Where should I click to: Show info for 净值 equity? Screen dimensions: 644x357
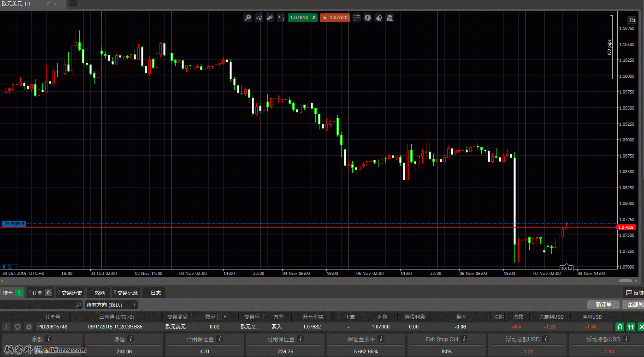click(x=130, y=339)
